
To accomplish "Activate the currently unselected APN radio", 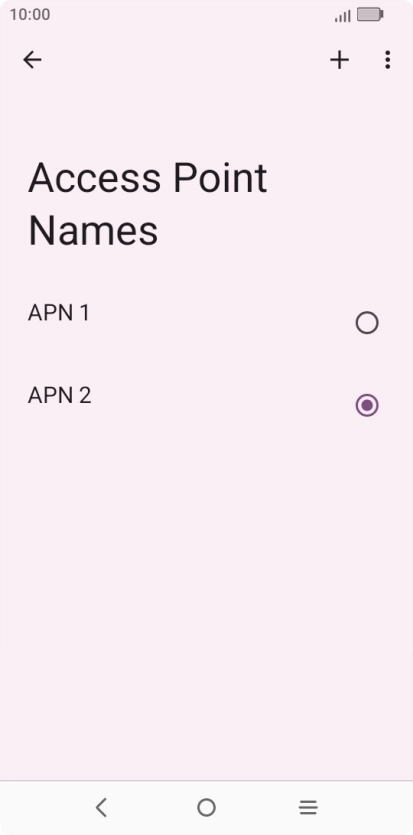I will click(367, 323).
